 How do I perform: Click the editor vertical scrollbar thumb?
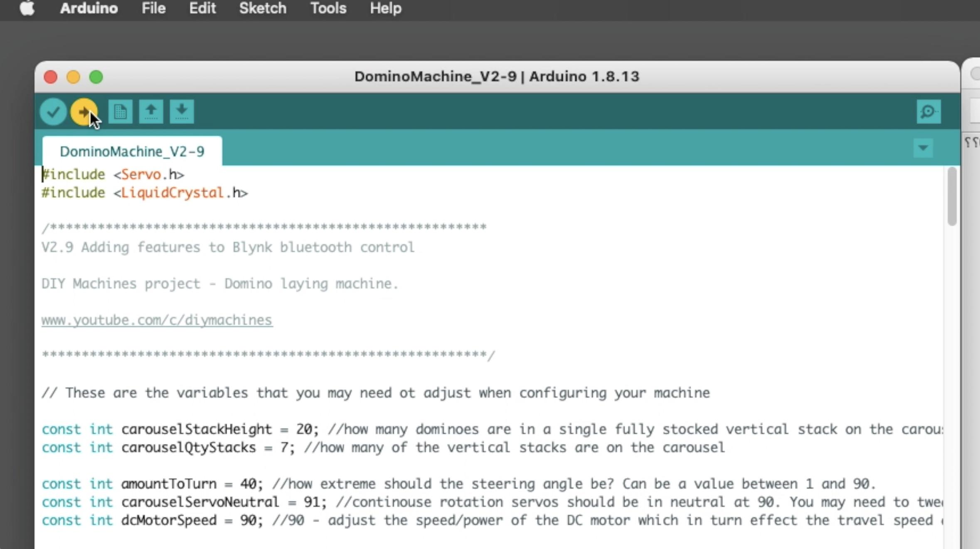952,196
